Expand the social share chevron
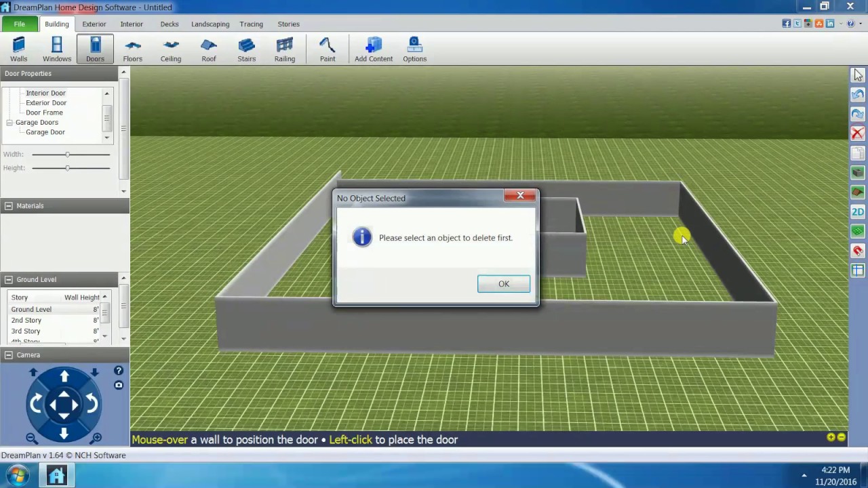 pyautogui.click(x=840, y=24)
